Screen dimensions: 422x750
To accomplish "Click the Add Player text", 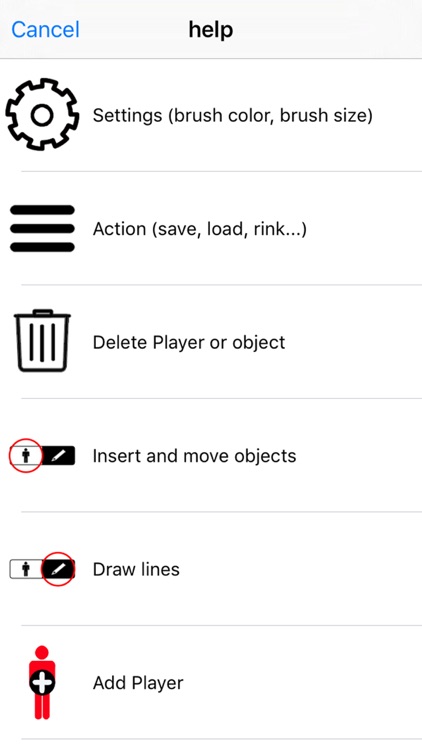I will tap(138, 683).
